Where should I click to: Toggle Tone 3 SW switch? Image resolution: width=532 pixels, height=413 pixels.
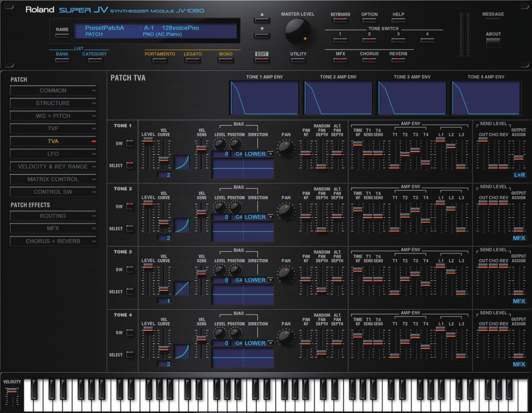(x=130, y=269)
